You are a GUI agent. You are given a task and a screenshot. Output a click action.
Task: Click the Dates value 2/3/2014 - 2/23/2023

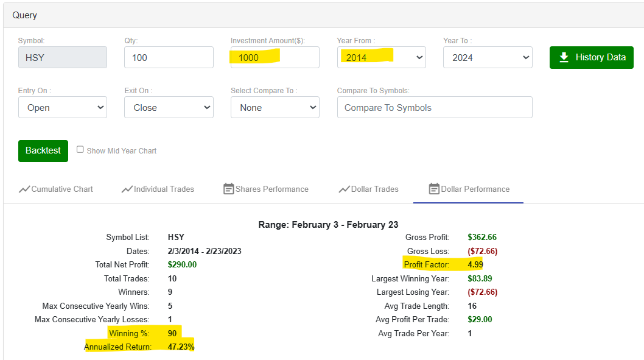[x=205, y=251]
